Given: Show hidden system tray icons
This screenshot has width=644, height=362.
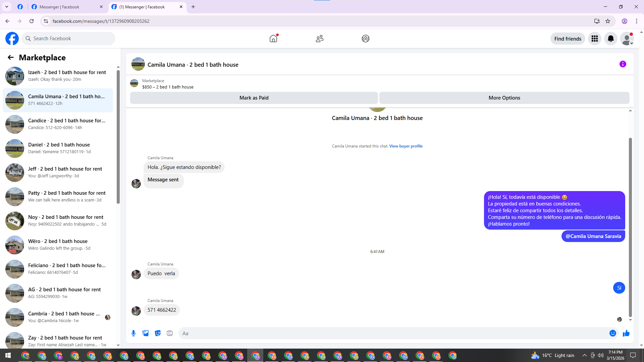Looking at the screenshot, I should [584, 355].
